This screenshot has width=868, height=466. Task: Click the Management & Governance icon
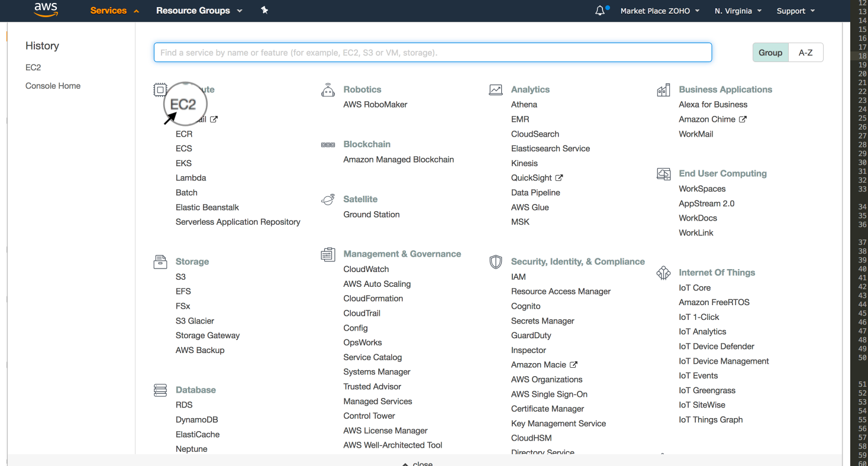coord(328,254)
